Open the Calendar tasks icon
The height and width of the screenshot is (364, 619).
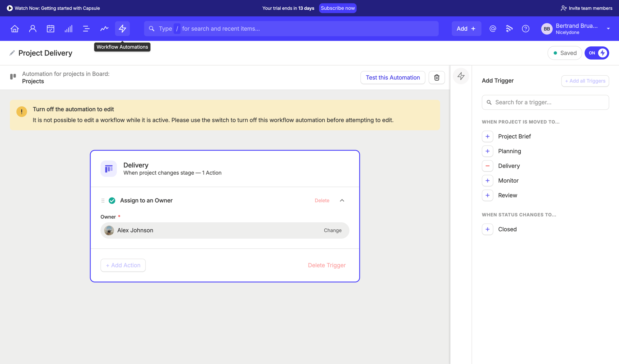point(51,28)
